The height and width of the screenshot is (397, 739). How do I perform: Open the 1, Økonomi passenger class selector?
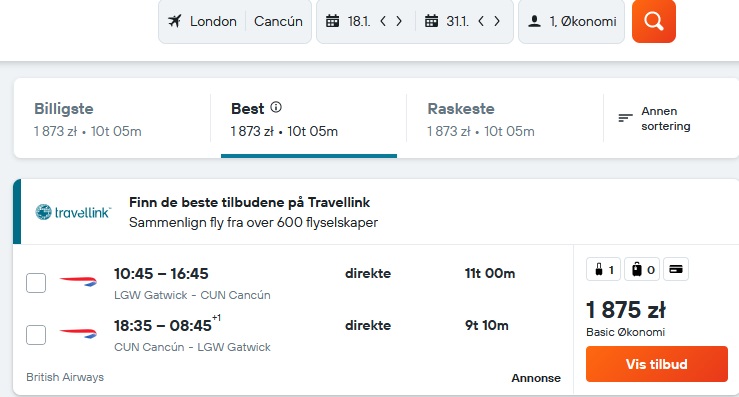tap(572, 21)
